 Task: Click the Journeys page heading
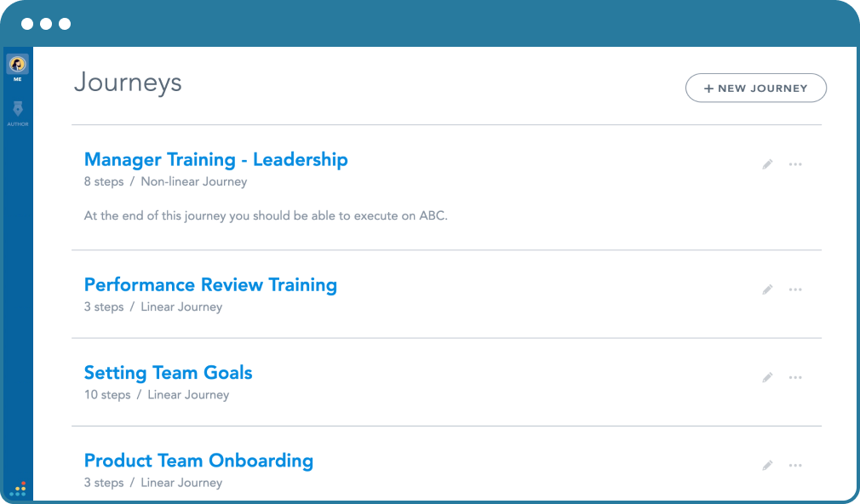coord(128,83)
